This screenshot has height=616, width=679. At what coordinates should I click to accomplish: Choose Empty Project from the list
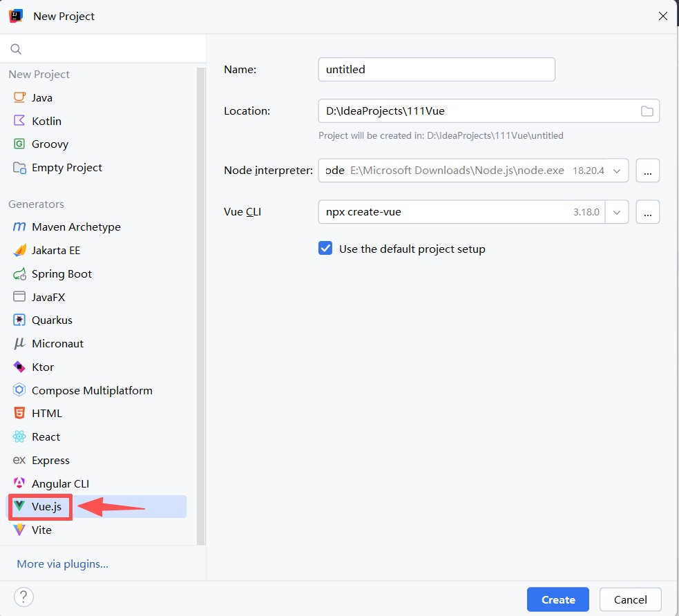click(x=66, y=168)
